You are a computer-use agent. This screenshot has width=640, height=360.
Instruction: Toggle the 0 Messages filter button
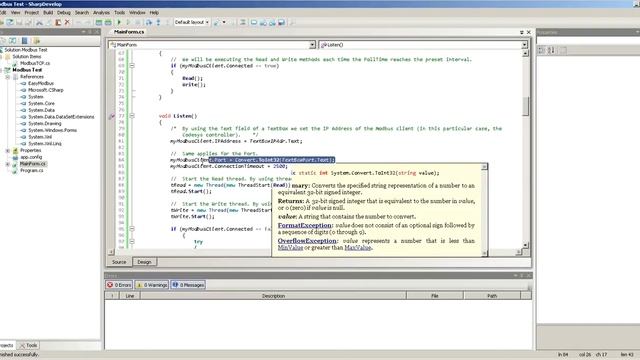(x=188, y=285)
